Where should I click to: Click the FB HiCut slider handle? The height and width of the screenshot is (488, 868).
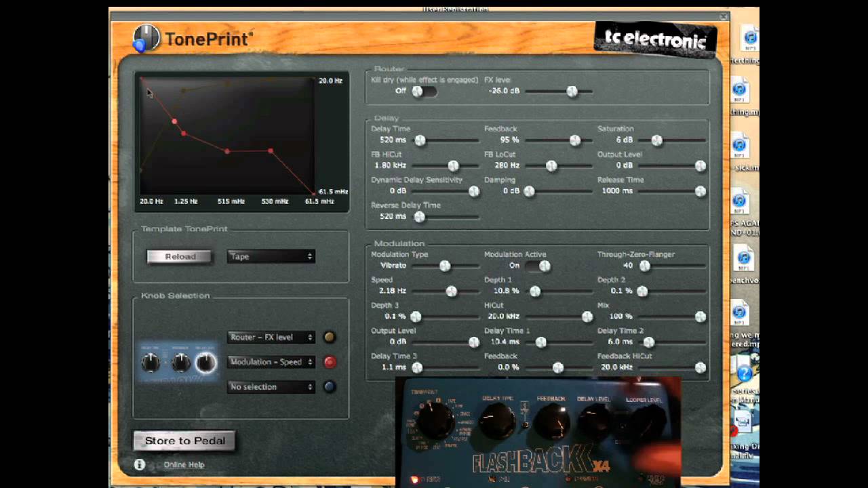453,165
